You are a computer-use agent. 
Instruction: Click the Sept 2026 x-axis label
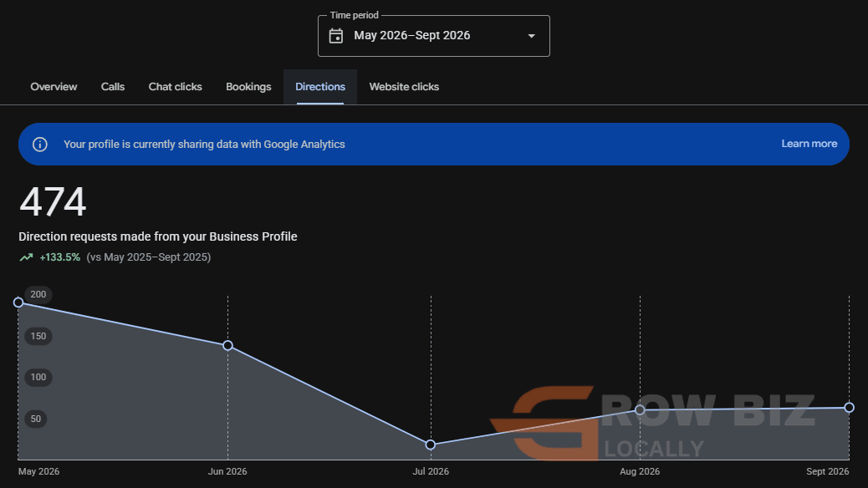tap(828, 471)
